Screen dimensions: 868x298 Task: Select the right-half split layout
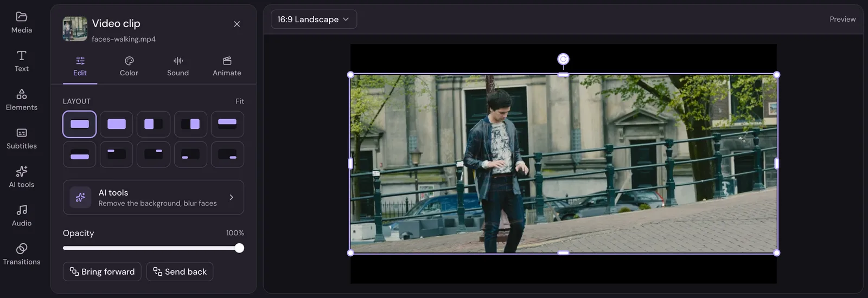click(190, 124)
